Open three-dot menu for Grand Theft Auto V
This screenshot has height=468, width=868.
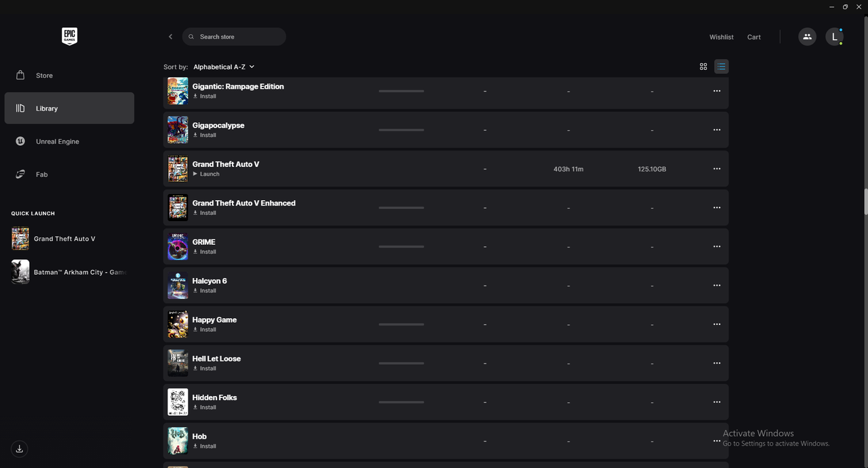coord(717,169)
